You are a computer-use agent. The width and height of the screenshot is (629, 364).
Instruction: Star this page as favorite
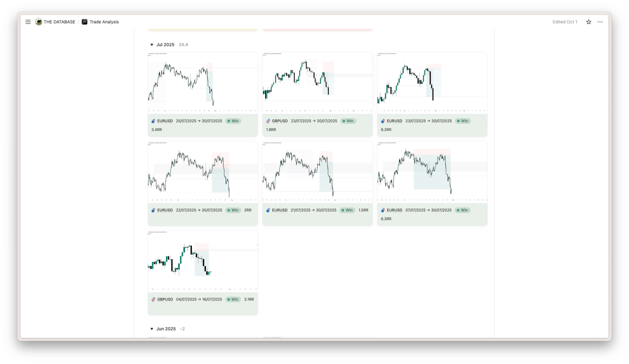point(589,22)
